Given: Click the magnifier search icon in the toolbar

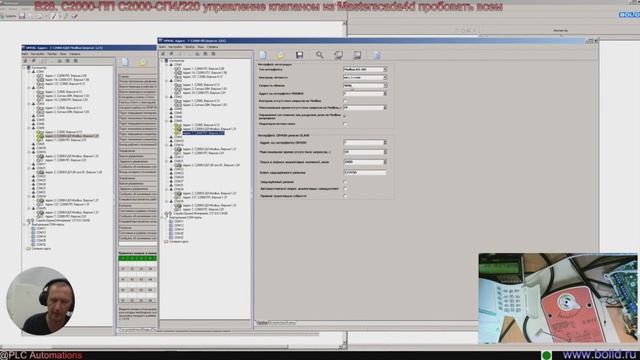Looking at the screenshot, I should [x=319, y=55].
